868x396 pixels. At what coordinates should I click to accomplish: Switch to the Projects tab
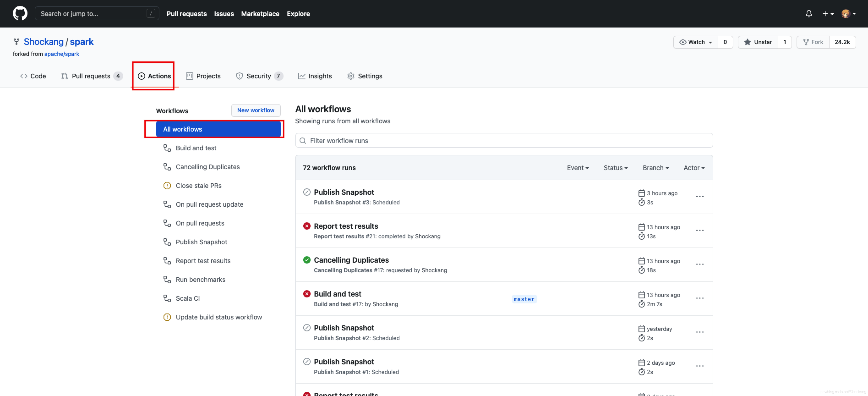pyautogui.click(x=203, y=76)
